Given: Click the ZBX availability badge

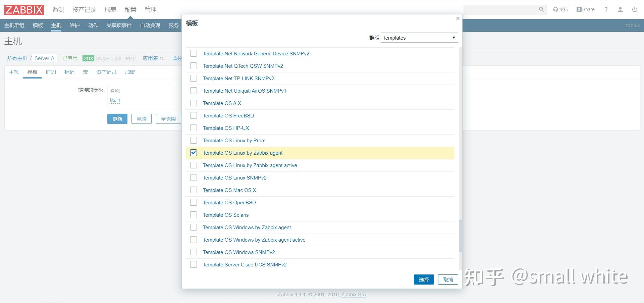Looking at the screenshot, I should click(x=89, y=58).
